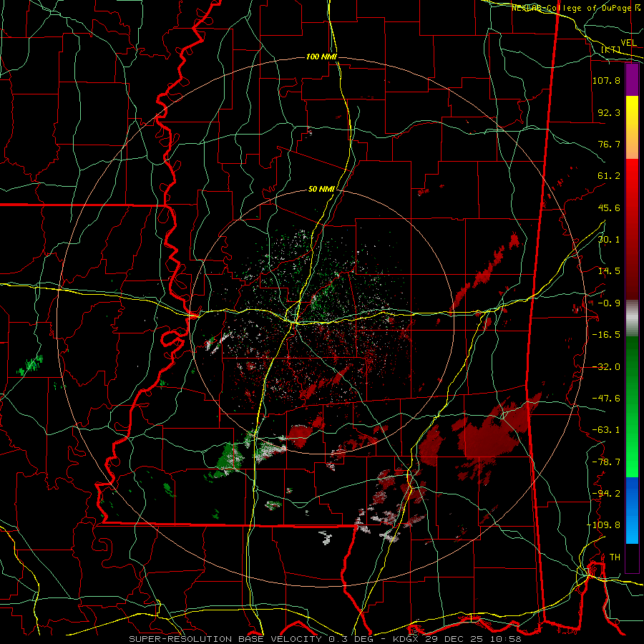Click the -94.2 velocity scale value
Screen dimensions: 644x644
click(606, 494)
